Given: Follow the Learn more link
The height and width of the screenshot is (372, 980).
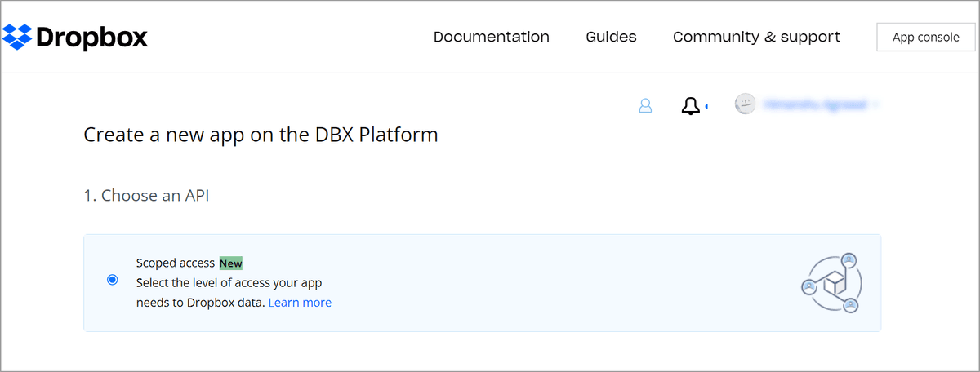Looking at the screenshot, I should pos(300,303).
